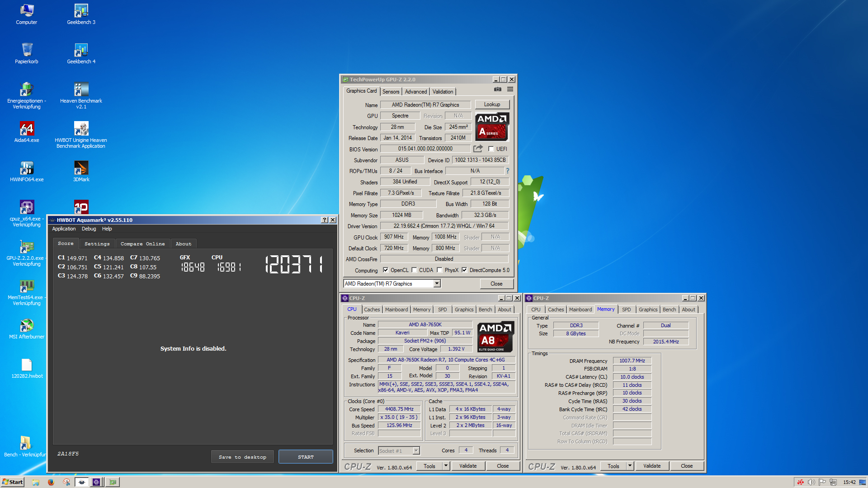Toggle the DirectCompute 5.0 checkbox
This screenshot has width=868, height=488.
pos(464,270)
